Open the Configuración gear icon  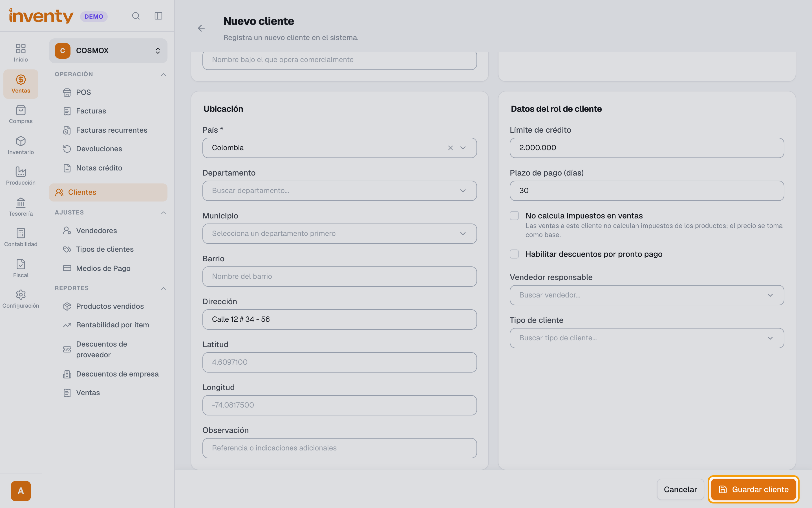tap(21, 299)
